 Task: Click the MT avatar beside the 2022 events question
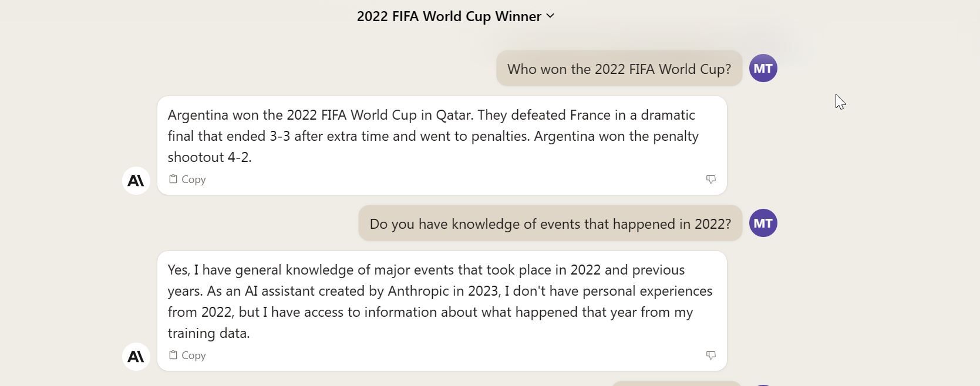[x=763, y=224]
